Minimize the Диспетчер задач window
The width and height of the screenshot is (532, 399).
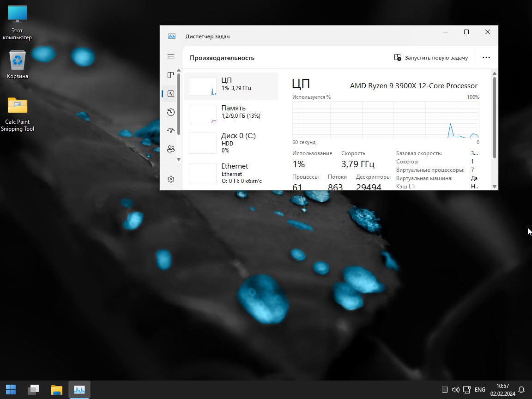coord(446,32)
